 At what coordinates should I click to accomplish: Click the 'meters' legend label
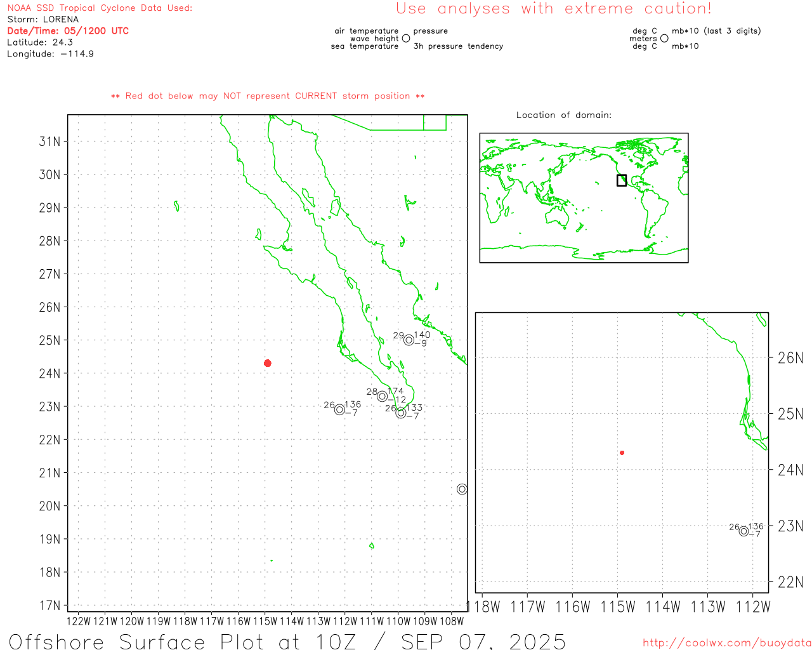pos(643,39)
